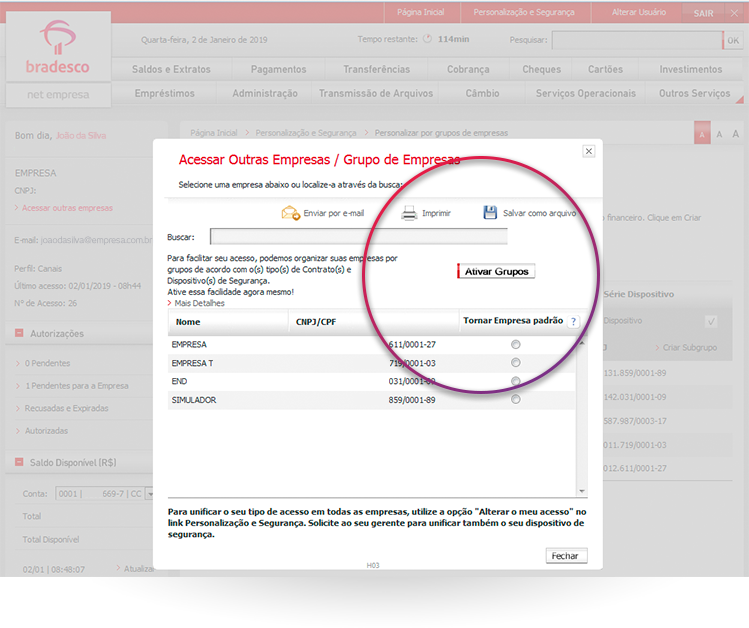749x628 pixels.
Task: Open the Alterar Usuário top tab
Action: coord(639,12)
